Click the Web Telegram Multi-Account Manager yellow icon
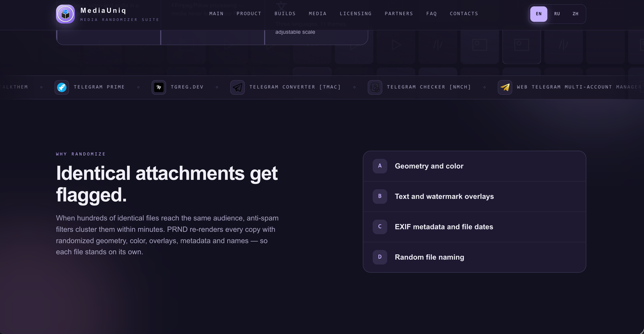This screenshot has width=644, height=334. (505, 87)
